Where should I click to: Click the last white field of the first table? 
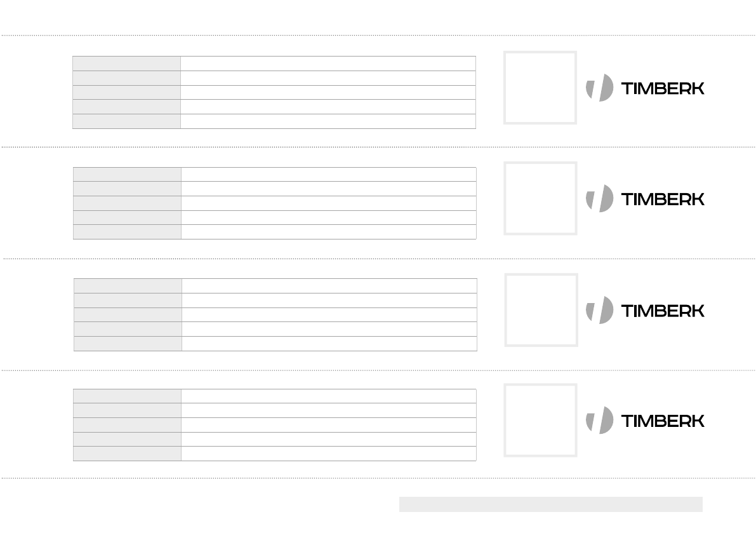(x=328, y=121)
